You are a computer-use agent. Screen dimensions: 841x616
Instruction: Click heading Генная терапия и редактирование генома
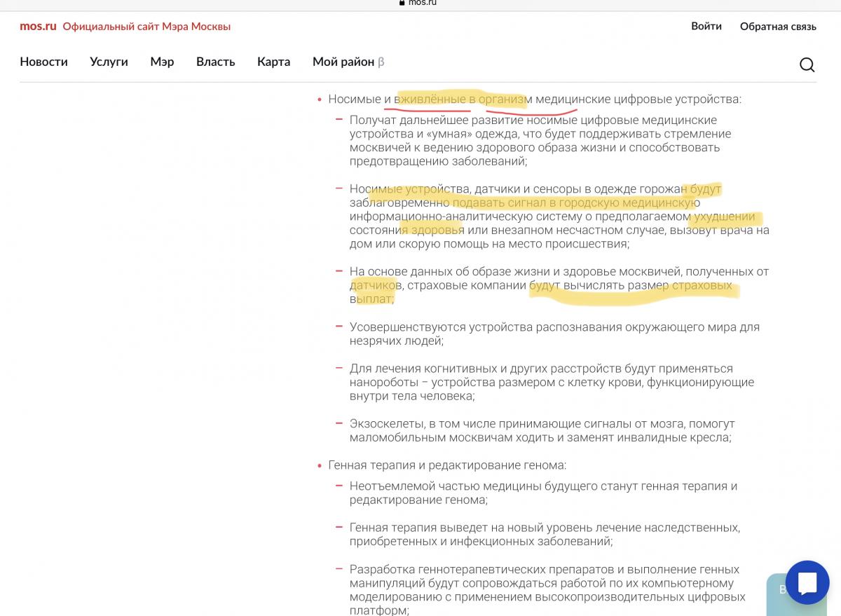click(x=447, y=465)
